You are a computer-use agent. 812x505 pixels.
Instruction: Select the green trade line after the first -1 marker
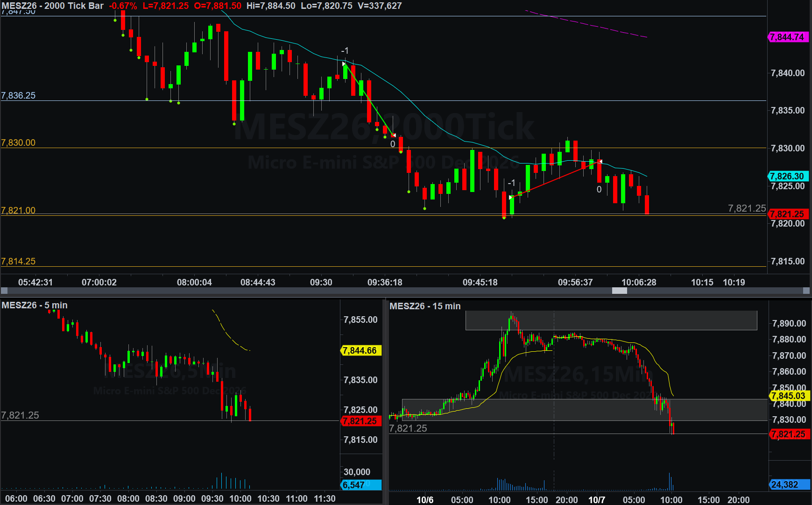369,100
